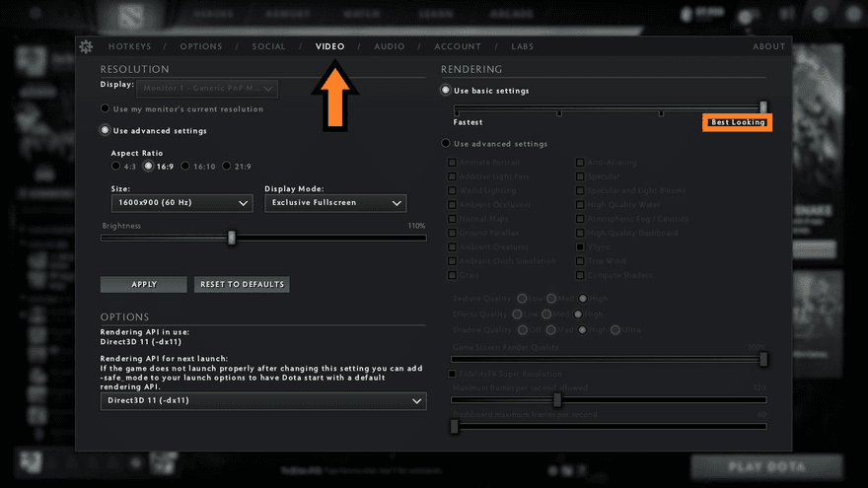Open the Labs tab

coord(522,46)
